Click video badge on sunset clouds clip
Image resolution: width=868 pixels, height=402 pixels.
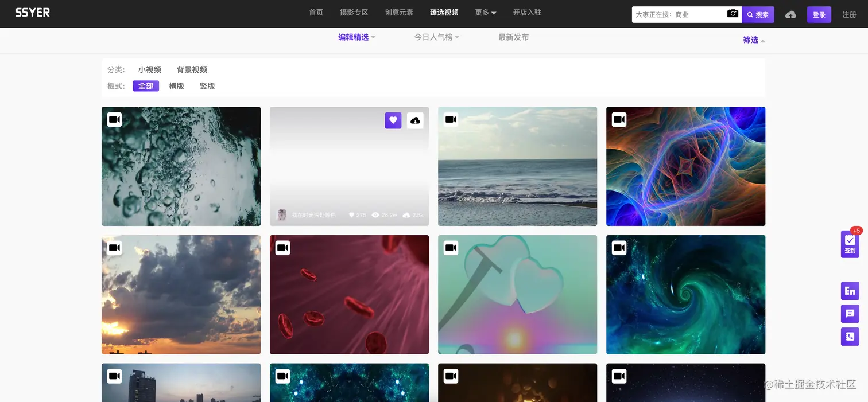point(115,248)
